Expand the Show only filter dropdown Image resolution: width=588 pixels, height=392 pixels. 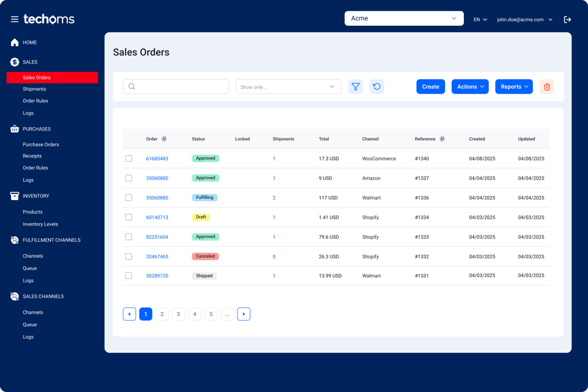click(288, 86)
